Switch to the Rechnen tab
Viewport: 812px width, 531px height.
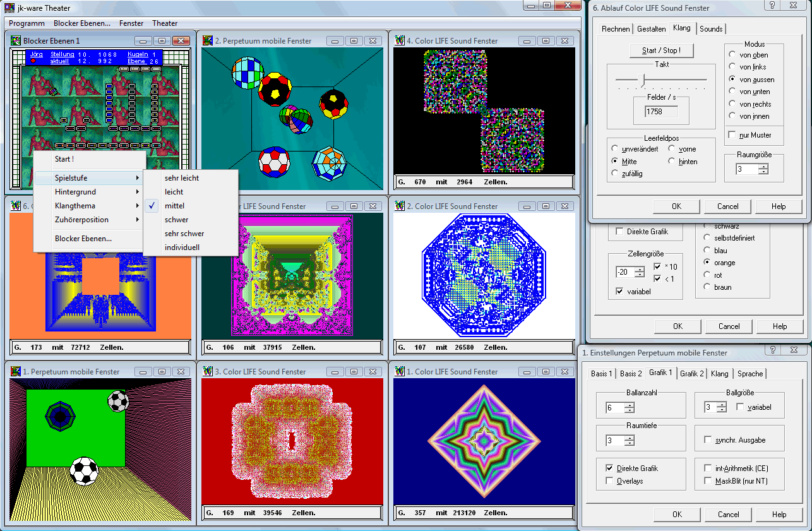click(616, 29)
